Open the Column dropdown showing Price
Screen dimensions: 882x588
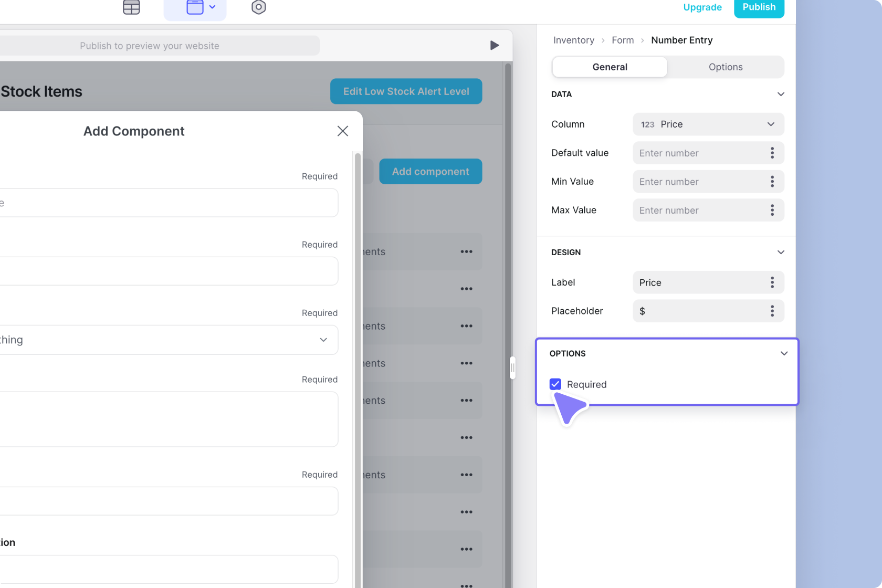(x=708, y=124)
